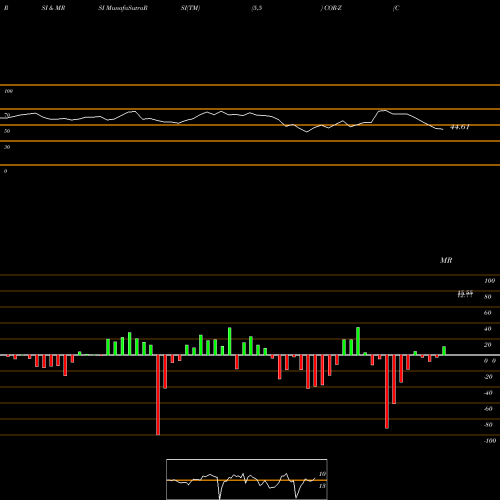The width and height of the screenshot is (500, 500).
Task: Click the 40 label on the MR axis
Action: coord(488,329)
